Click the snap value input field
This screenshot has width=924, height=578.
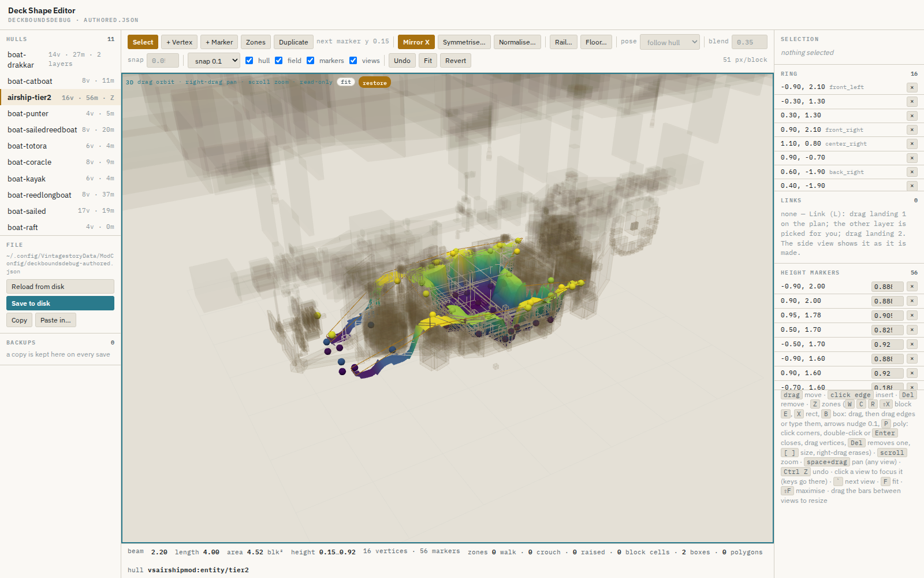coord(162,61)
